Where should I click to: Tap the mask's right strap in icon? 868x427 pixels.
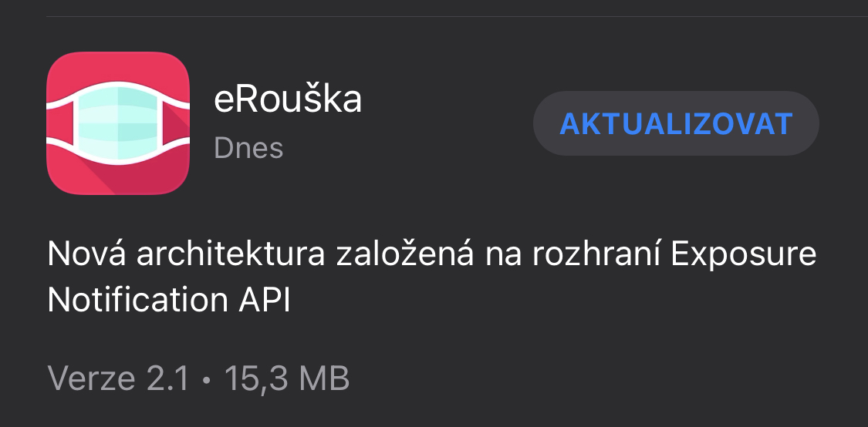[177, 123]
